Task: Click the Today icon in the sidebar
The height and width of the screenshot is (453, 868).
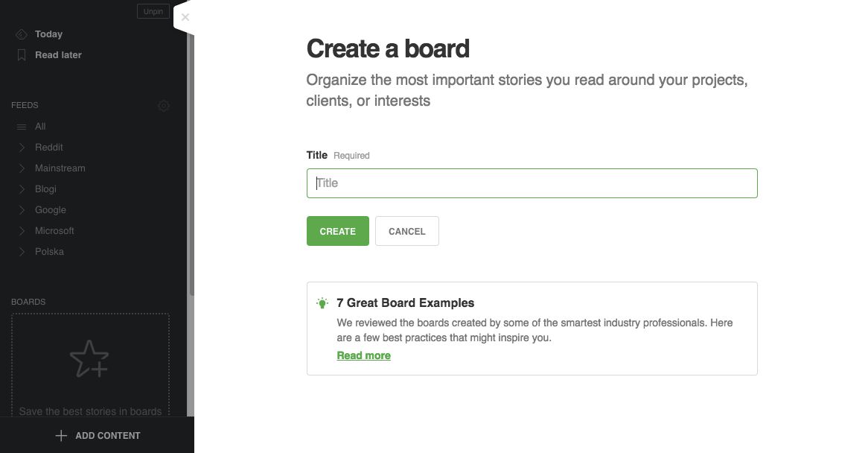Action: coord(22,34)
